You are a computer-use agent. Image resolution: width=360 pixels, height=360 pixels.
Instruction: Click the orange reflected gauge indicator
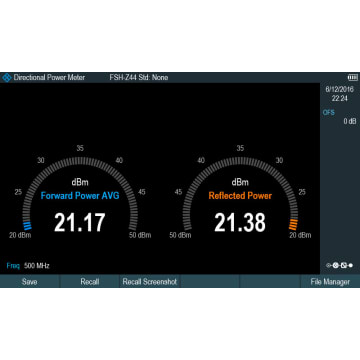coord(293,225)
